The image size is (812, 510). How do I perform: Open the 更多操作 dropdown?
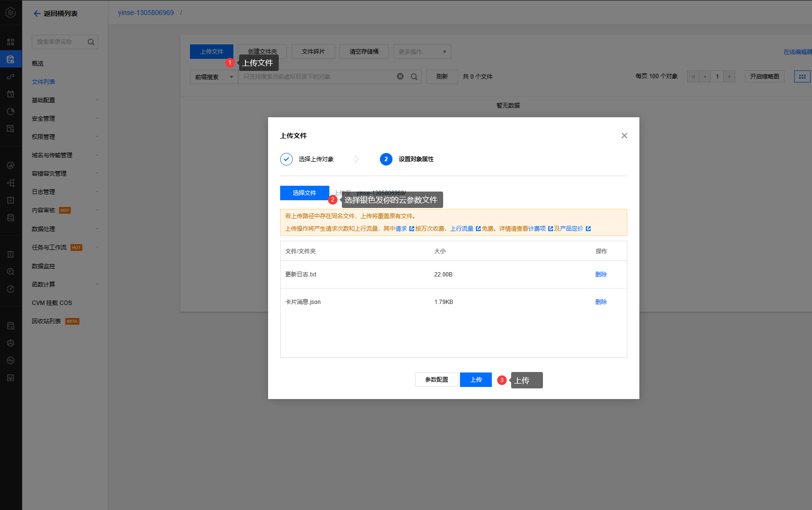pos(422,52)
